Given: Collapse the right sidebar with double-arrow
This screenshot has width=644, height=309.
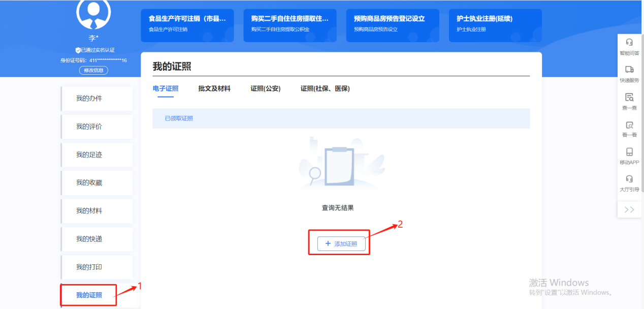Looking at the screenshot, I should coord(629,209).
